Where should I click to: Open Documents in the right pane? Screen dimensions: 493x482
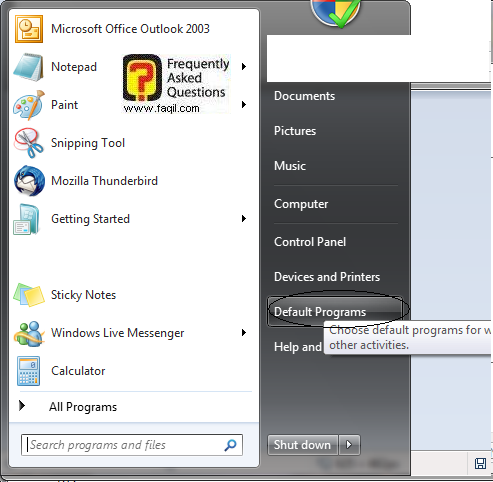click(304, 96)
